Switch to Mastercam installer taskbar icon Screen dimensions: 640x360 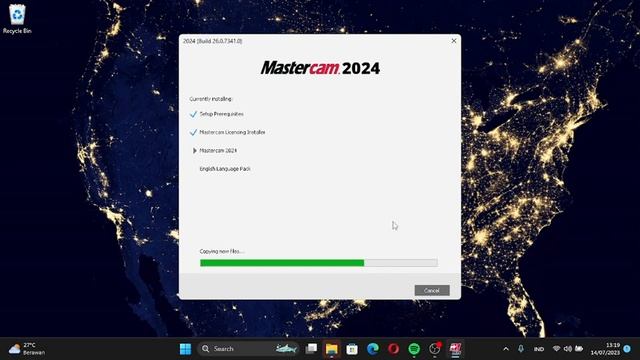[456, 349]
